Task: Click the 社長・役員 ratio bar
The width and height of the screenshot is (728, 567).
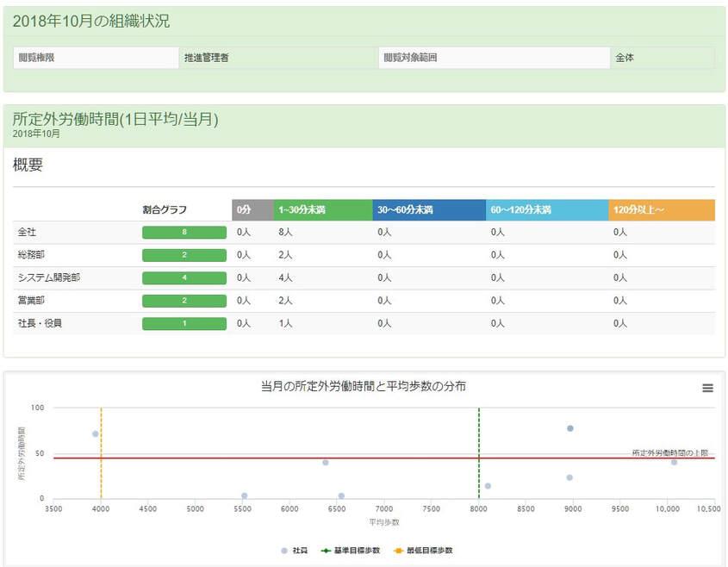Action: 184,324
